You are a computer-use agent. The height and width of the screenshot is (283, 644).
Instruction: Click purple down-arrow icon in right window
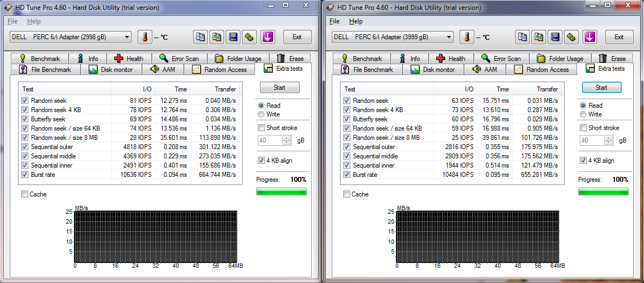(x=590, y=37)
